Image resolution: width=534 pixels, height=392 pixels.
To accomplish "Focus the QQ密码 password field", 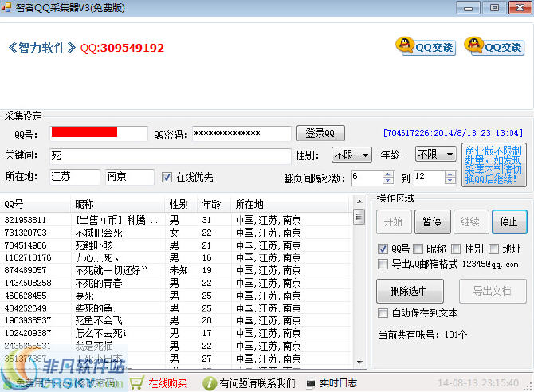I will 241,134.
